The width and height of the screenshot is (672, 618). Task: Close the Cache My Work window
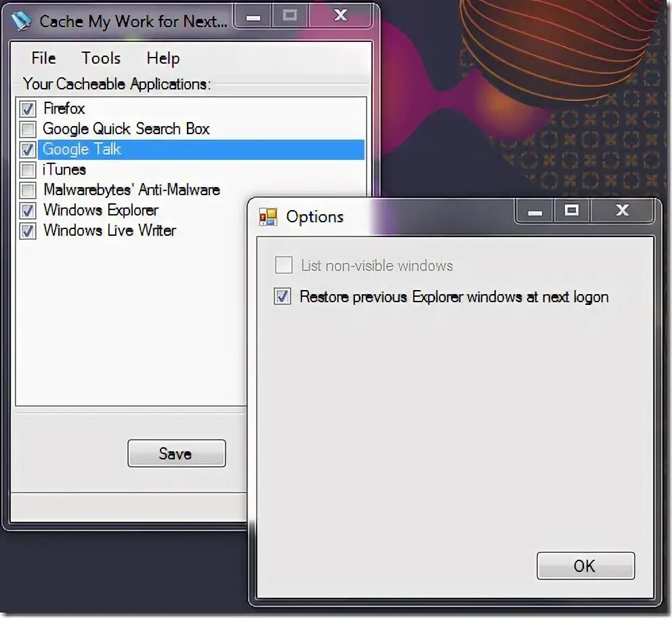coord(340,16)
